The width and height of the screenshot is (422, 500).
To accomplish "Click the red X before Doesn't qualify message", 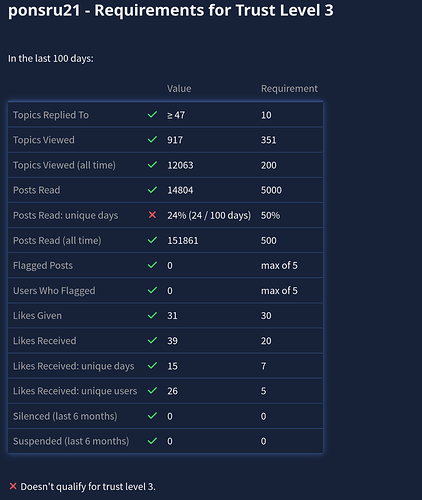I will click(x=13, y=486).
